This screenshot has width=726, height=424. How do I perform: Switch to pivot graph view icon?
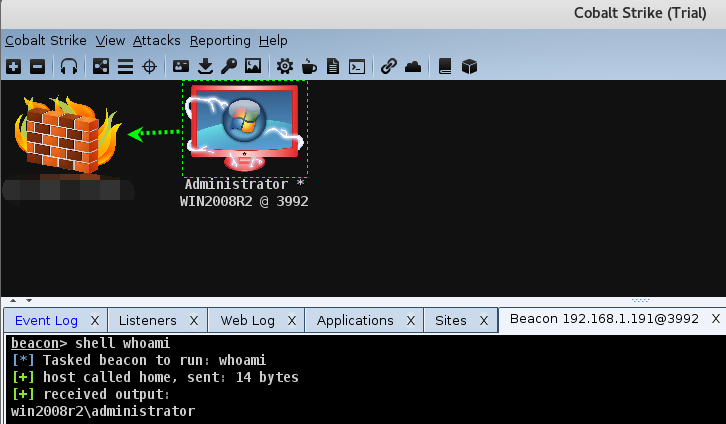pos(101,67)
